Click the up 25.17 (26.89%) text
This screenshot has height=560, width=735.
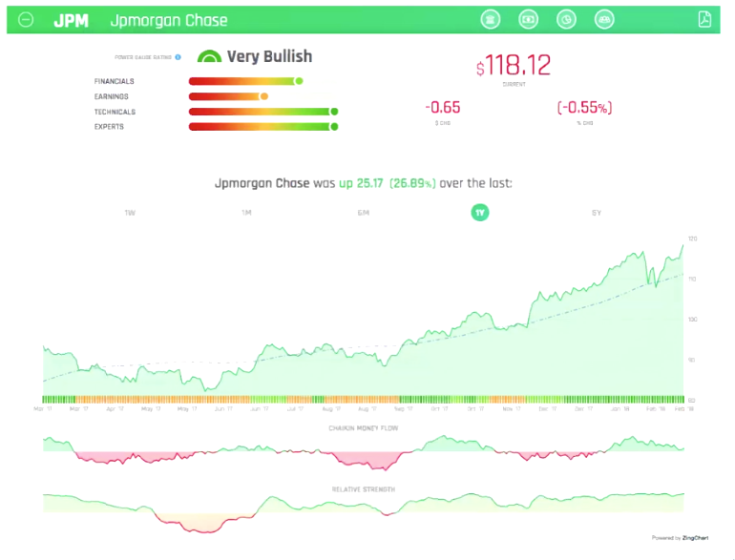point(388,183)
